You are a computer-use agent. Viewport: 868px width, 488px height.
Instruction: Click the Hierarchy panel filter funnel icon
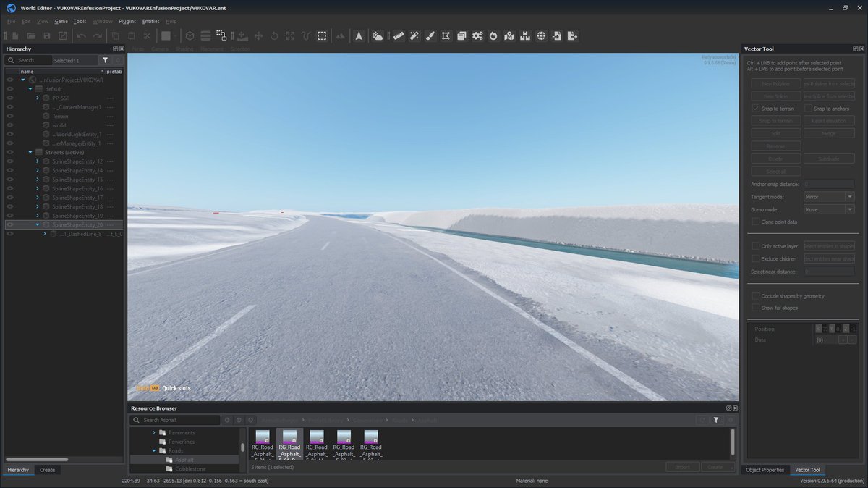(x=106, y=60)
